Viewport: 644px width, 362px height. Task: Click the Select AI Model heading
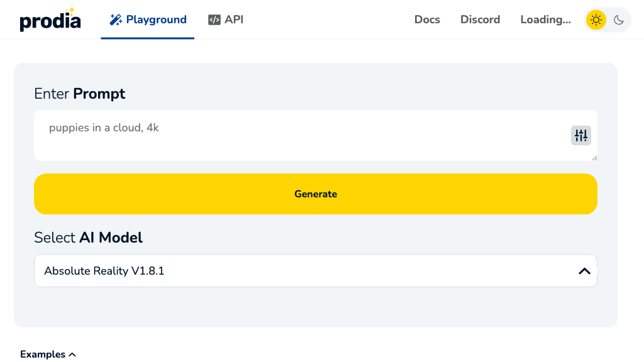click(x=88, y=238)
